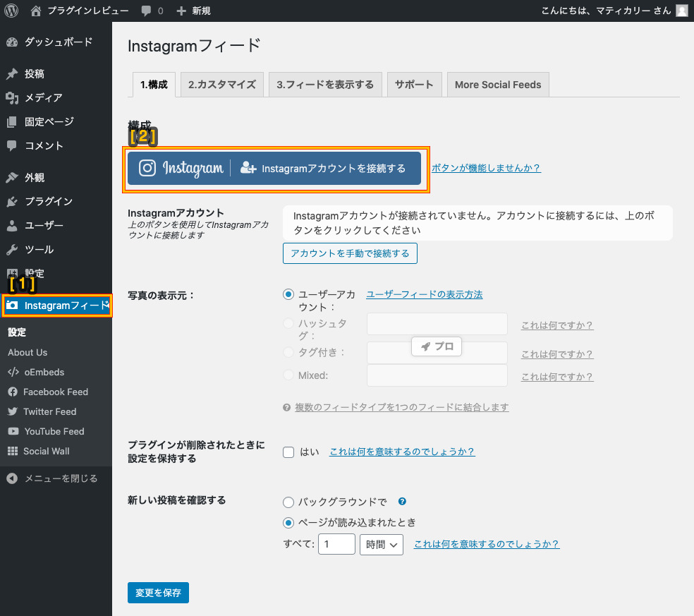Switch to 2.カスタマイズ tab
The height and width of the screenshot is (616, 694).
pos(222,85)
